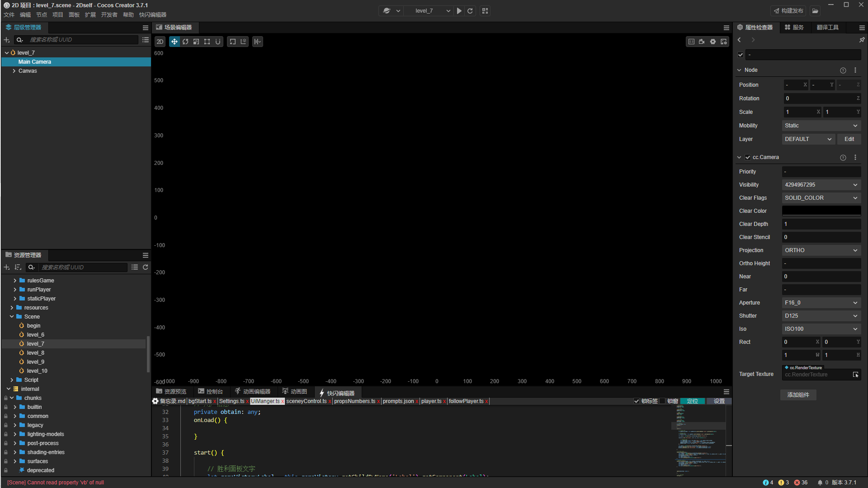Toggle the node active checkbox in inspector

741,55
